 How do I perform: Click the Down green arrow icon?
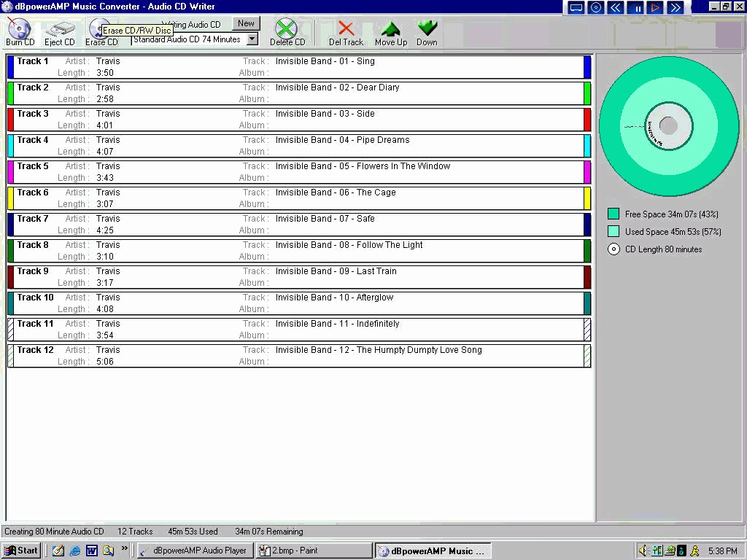tap(427, 32)
